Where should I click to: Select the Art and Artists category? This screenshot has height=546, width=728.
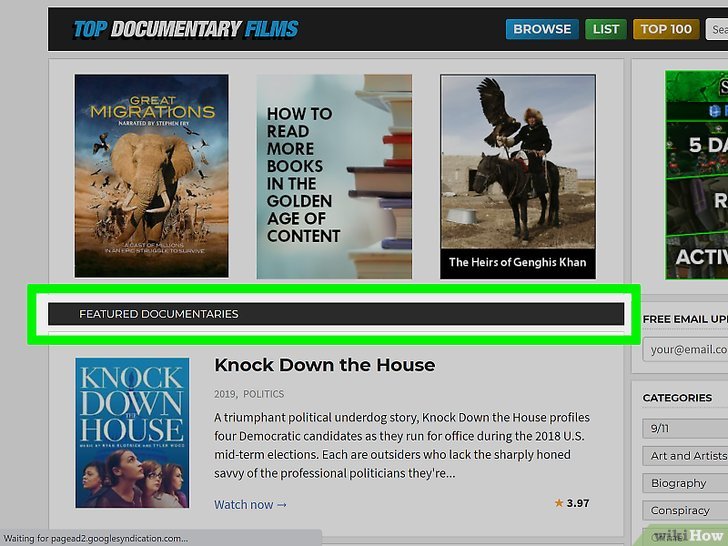[685, 455]
